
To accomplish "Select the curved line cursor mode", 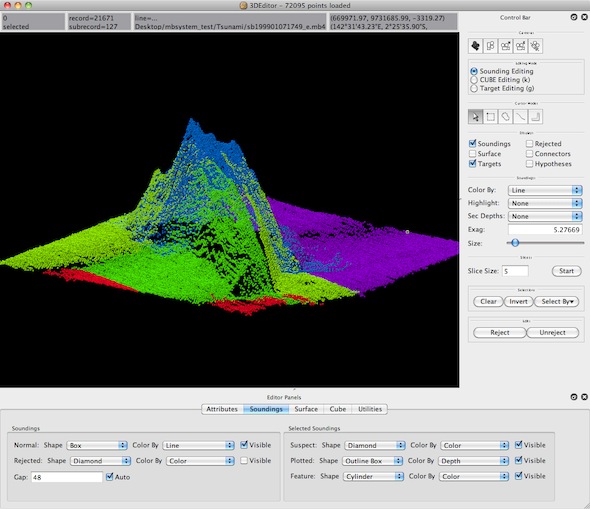I will [520, 117].
